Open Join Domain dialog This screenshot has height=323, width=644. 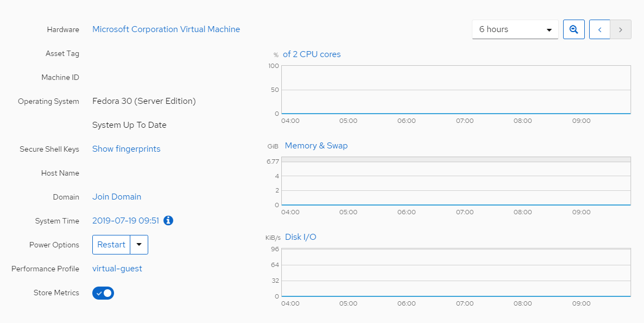pos(116,196)
